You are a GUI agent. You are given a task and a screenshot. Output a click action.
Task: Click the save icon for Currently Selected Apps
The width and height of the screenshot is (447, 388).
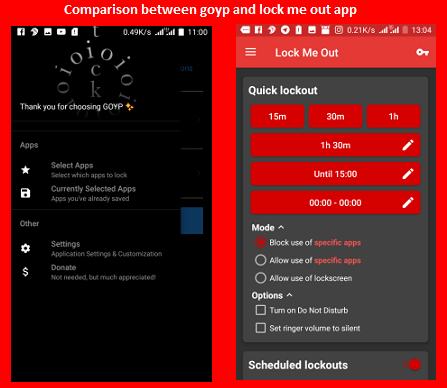click(25, 193)
